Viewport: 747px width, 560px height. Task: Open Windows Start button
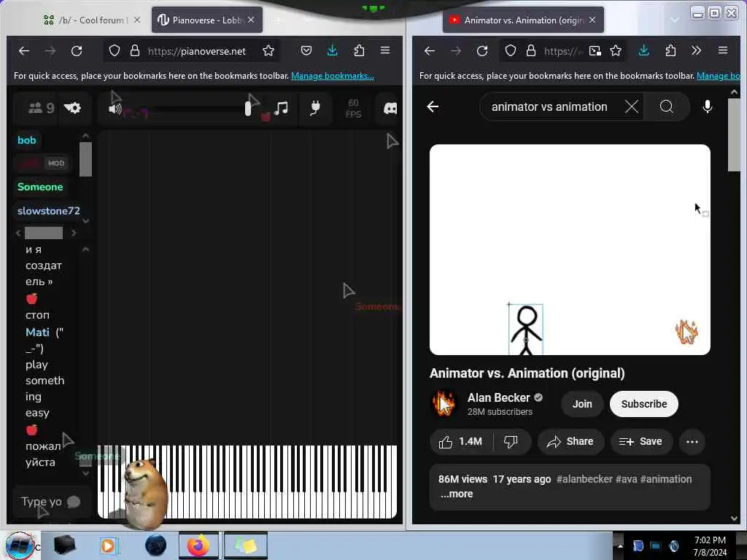[x=19, y=545]
